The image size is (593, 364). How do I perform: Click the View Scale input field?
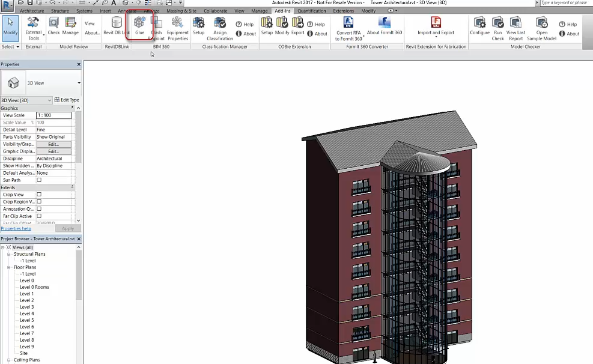[53, 115]
